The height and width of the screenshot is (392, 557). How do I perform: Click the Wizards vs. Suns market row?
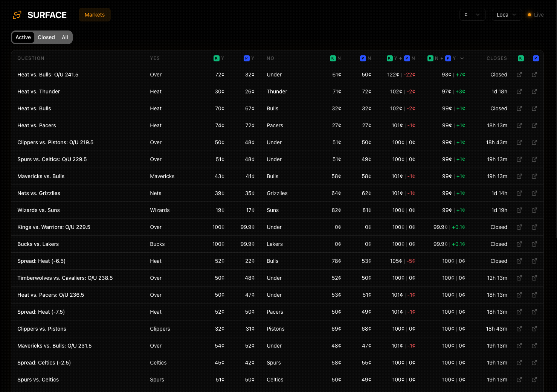(38, 210)
